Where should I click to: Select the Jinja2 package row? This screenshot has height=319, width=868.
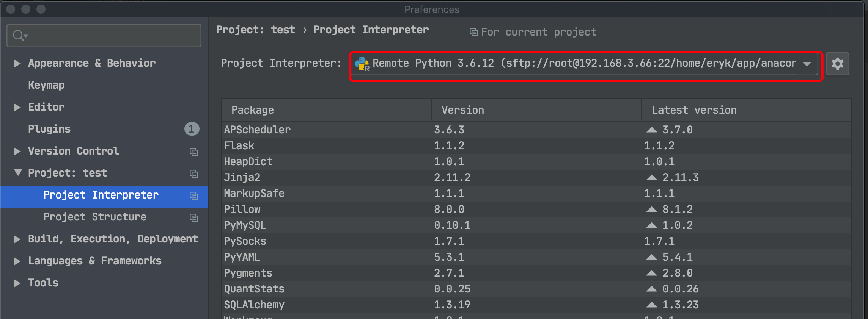point(536,178)
